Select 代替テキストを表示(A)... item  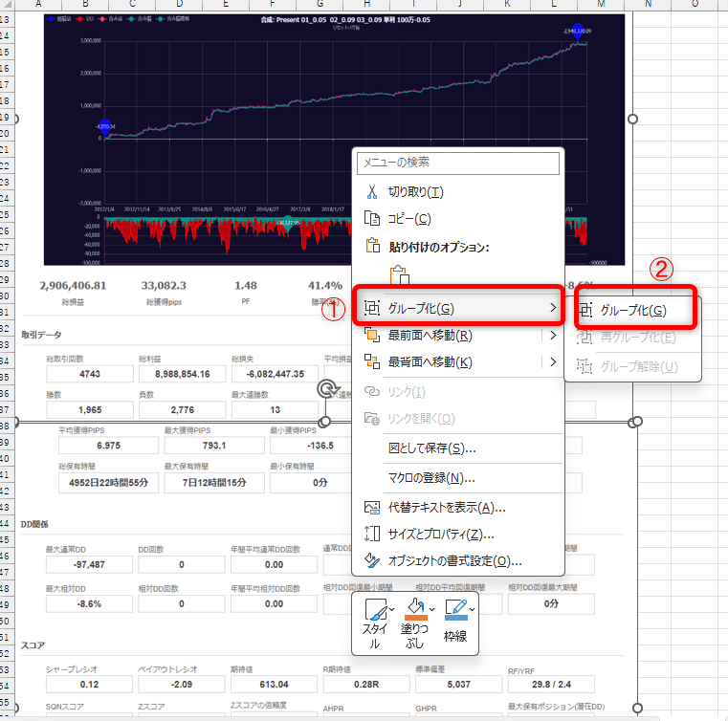pyautogui.click(x=458, y=508)
